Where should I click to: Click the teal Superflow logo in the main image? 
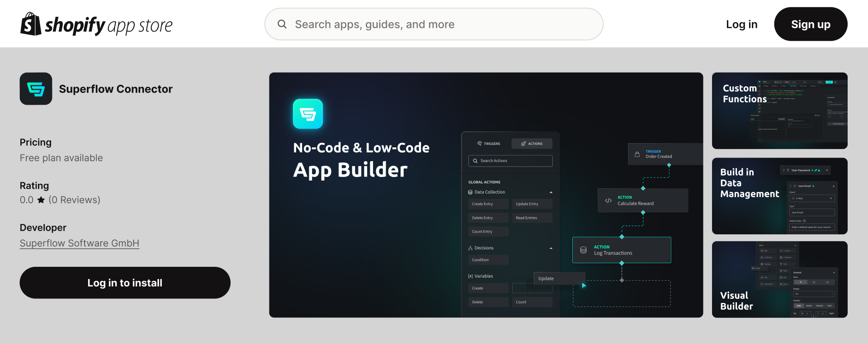coord(308,114)
